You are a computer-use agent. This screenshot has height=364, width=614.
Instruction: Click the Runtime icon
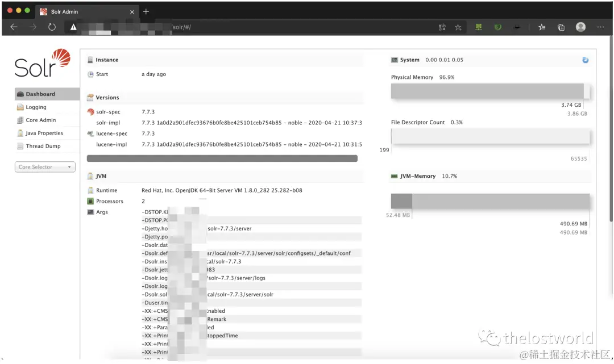[90, 190]
